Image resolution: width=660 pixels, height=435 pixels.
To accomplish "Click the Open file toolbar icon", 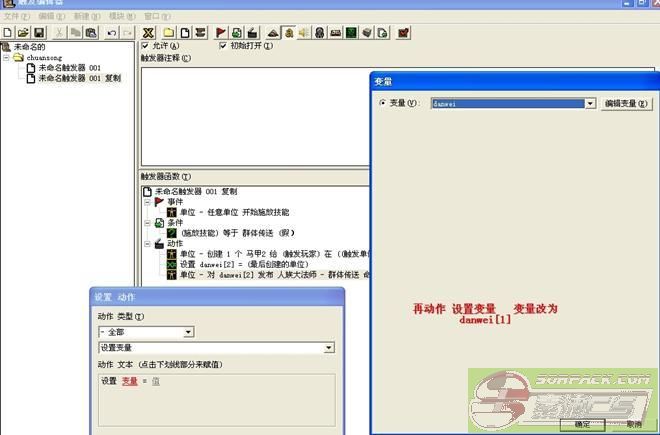I will tap(23, 33).
